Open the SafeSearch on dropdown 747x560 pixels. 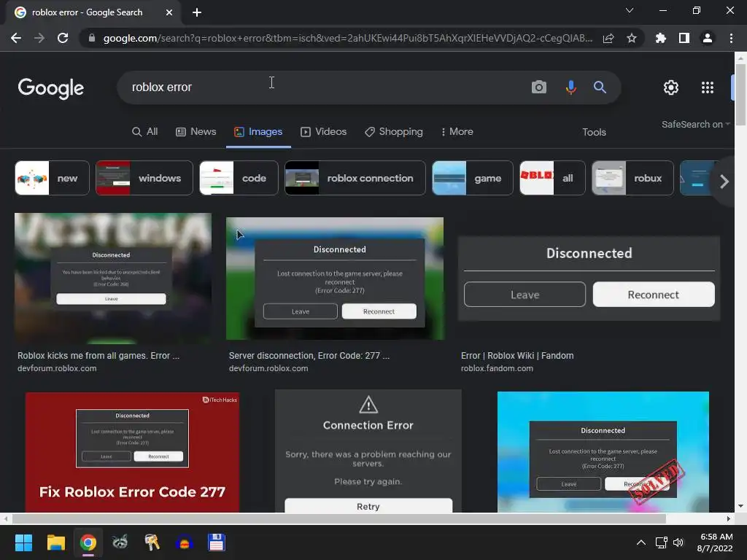695,124
